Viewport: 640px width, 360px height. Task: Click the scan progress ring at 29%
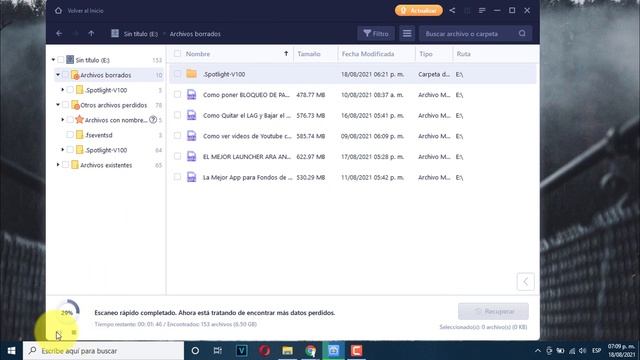point(68,313)
